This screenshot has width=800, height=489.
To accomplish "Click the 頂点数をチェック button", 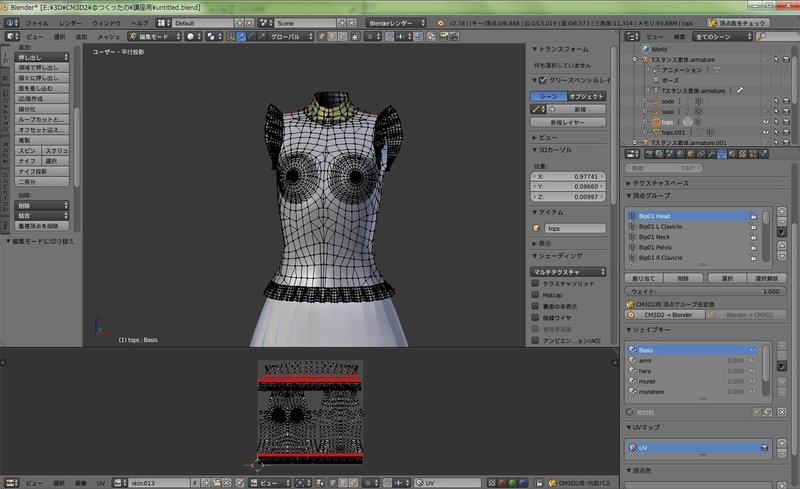I will click(738, 23).
